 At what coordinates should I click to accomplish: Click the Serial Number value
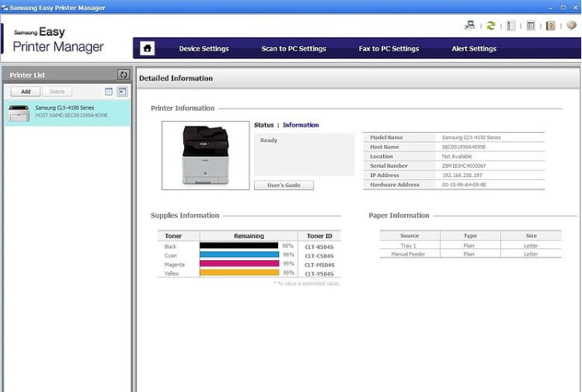point(464,166)
